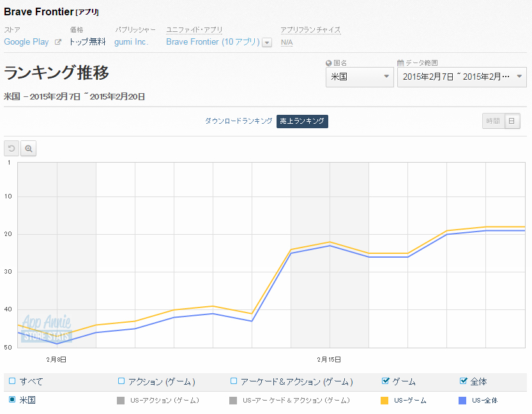Enable the アクション (ゲーム) checkbox

tap(121, 381)
